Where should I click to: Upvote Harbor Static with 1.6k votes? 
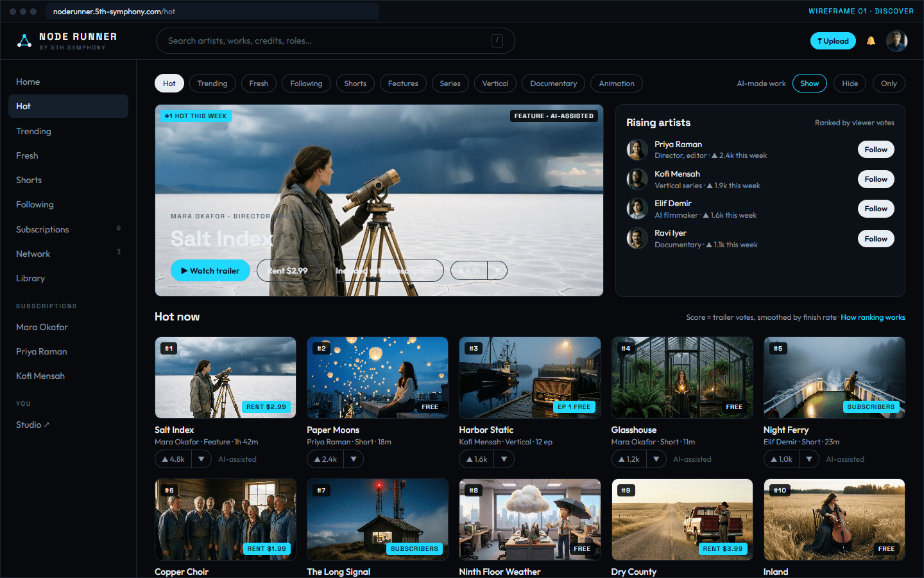click(477, 459)
